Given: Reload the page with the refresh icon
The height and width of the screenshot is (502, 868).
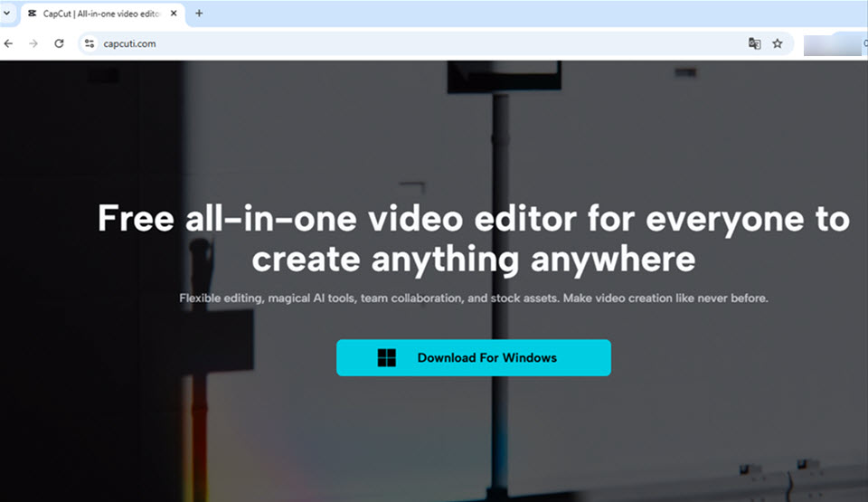Looking at the screenshot, I should 60,43.
